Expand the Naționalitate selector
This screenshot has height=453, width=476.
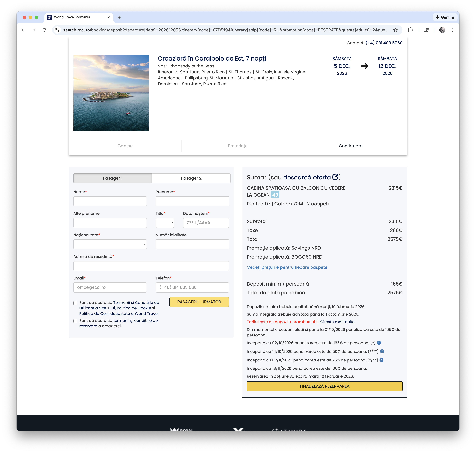pos(110,244)
